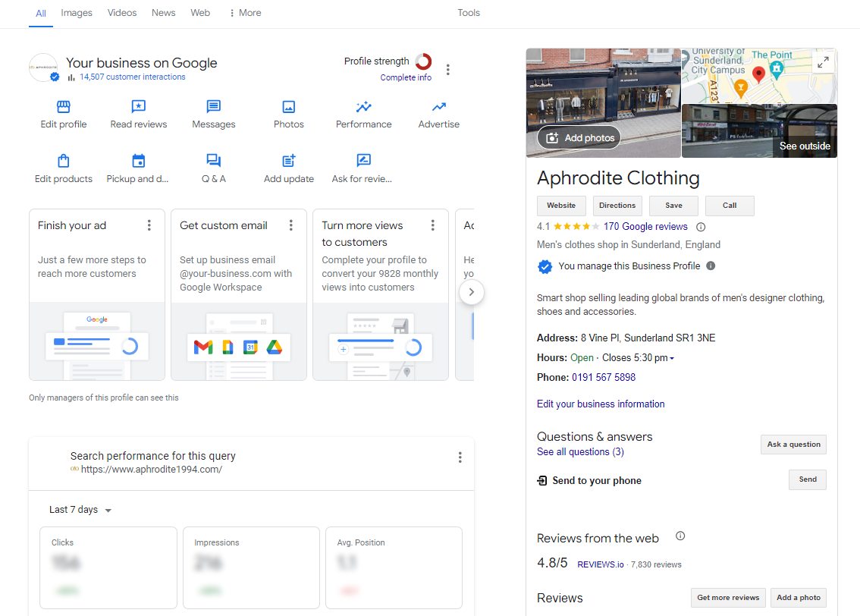Open the Edit profile storefront icon
Image resolution: width=860 pixels, height=616 pixels.
click(x=64, y=107)
